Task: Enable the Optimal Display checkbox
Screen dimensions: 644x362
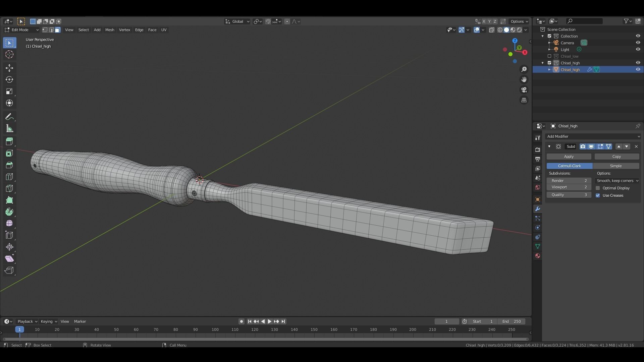Action: coord(598,188)
